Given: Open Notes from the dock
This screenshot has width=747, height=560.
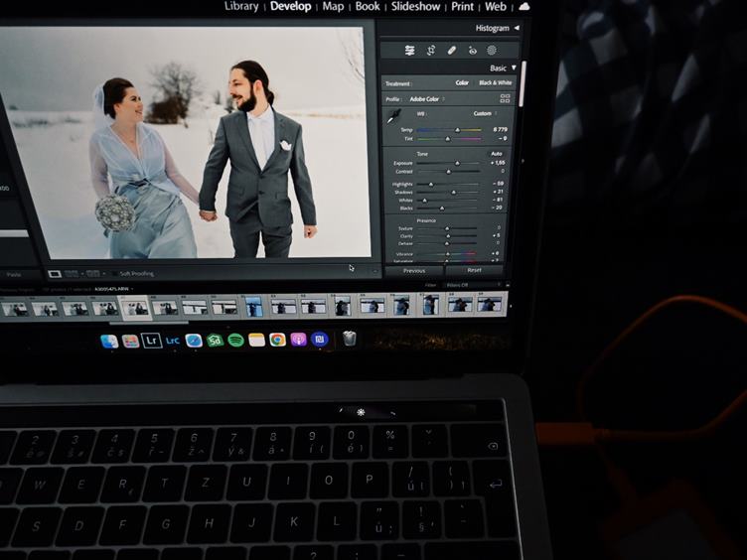Looking at the screenshot, I should click(x=256, y=340).
